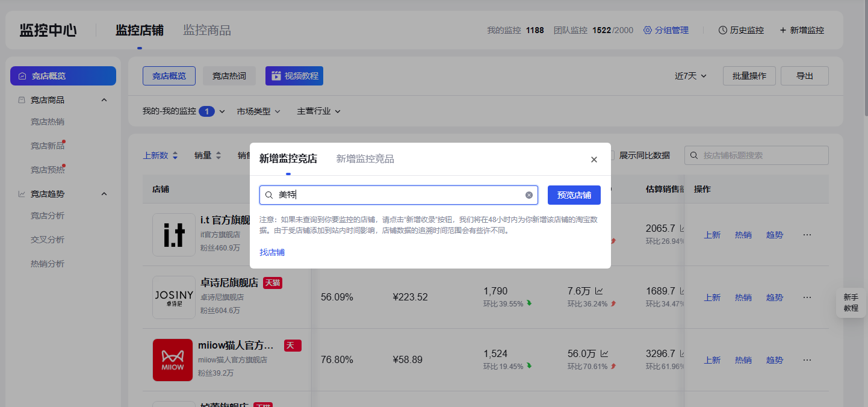This screenshot has height=407, width=868.
Task: Open i.t 官方旗舰店 logo thumbnail
Action: (x=174, y=235)
